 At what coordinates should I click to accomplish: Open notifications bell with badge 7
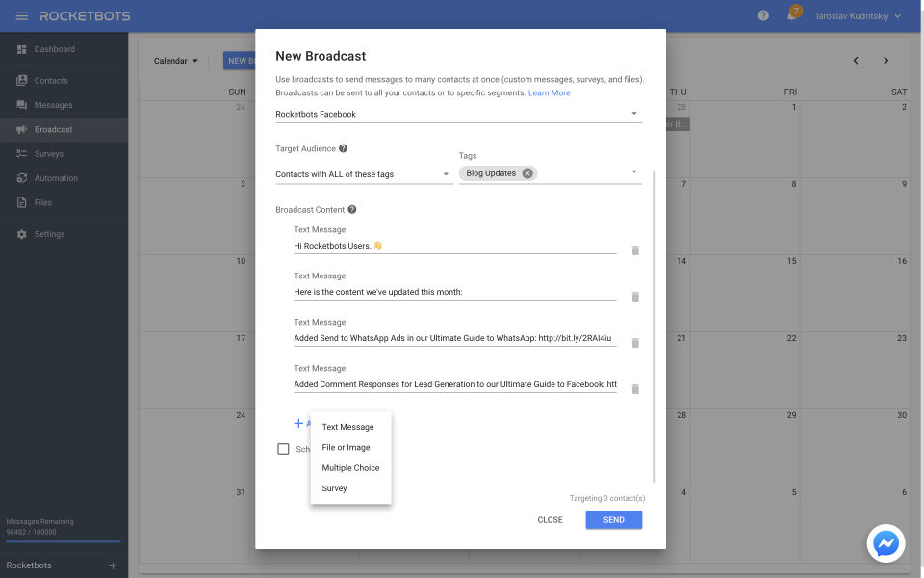(x=792, y=15)
